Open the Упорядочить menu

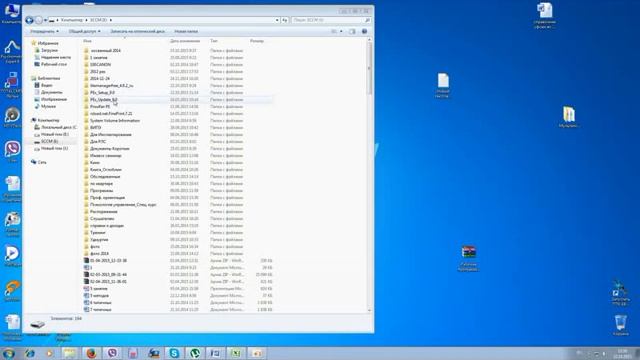44,31
